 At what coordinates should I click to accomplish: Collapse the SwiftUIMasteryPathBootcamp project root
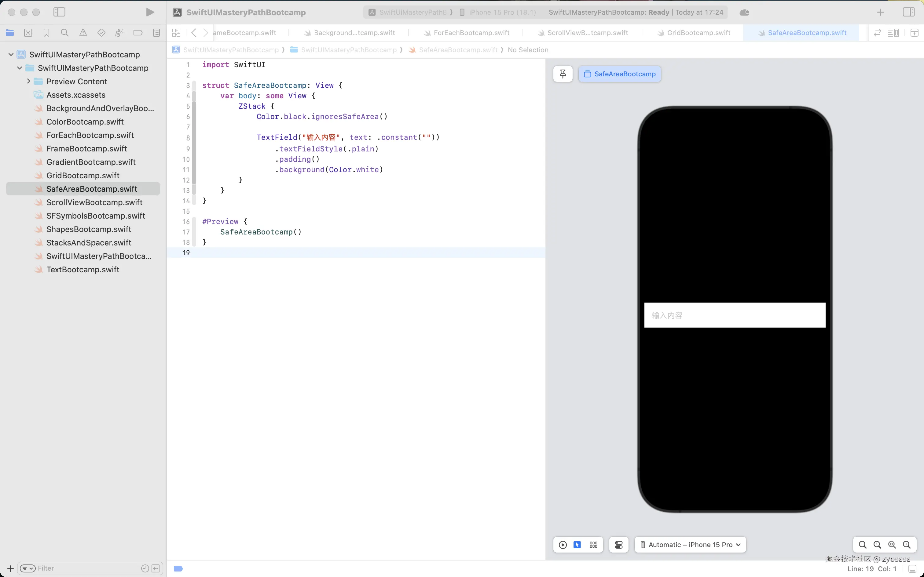(11, 55)
